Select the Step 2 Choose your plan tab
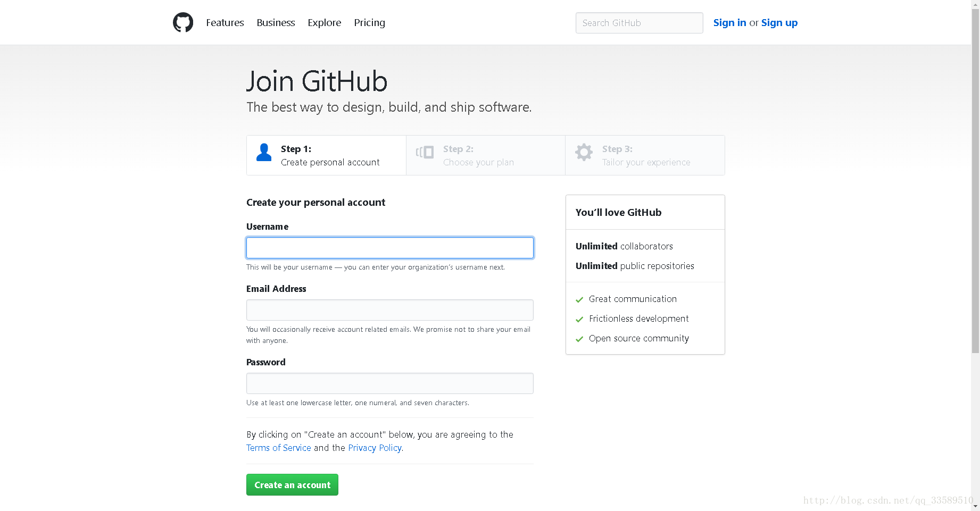 click(x=486, y=155)
